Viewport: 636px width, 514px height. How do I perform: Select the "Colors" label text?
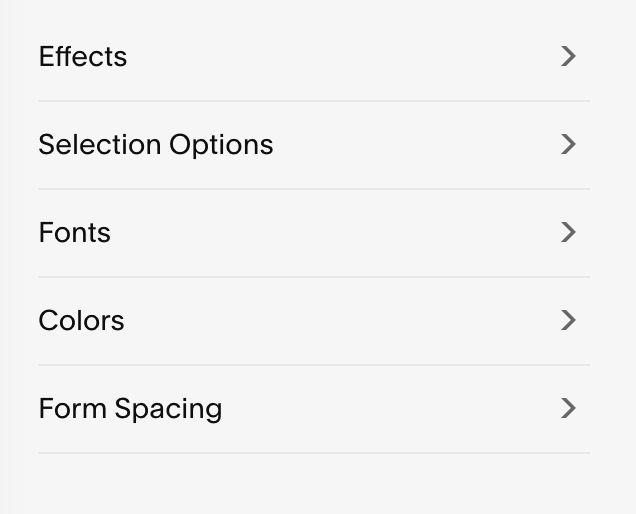(82, 321)
